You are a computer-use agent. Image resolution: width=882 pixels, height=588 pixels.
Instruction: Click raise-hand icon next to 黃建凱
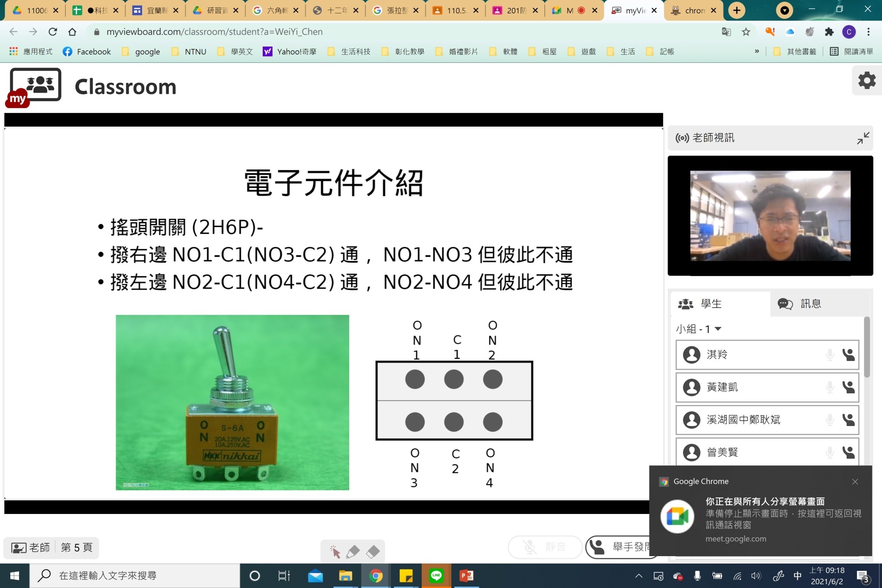848,387
